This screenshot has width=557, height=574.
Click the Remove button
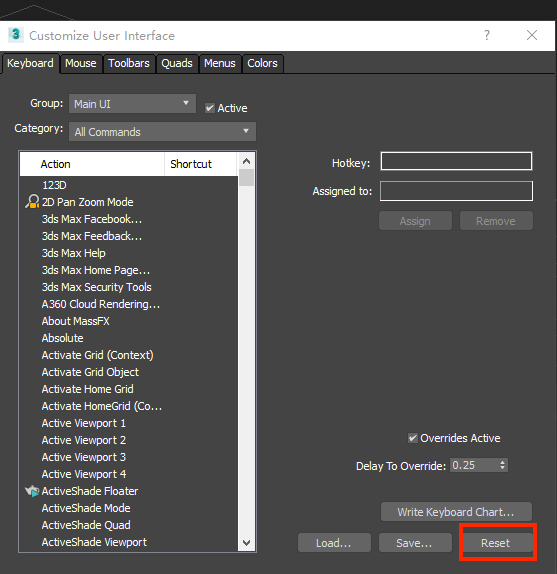click(x=496, y=221)
